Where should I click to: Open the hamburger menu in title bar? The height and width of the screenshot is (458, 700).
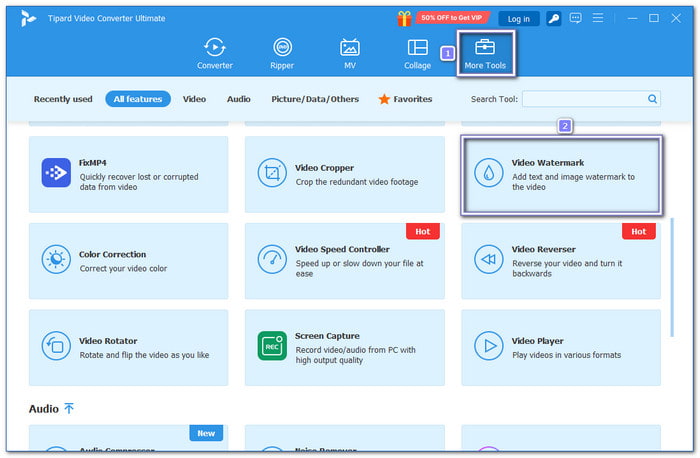(x=599, y=18)
